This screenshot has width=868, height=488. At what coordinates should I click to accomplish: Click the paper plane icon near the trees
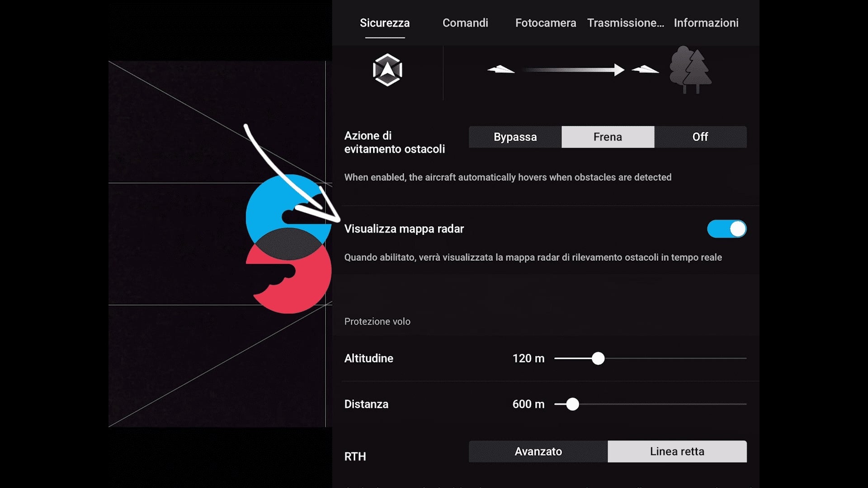point(645,69)
